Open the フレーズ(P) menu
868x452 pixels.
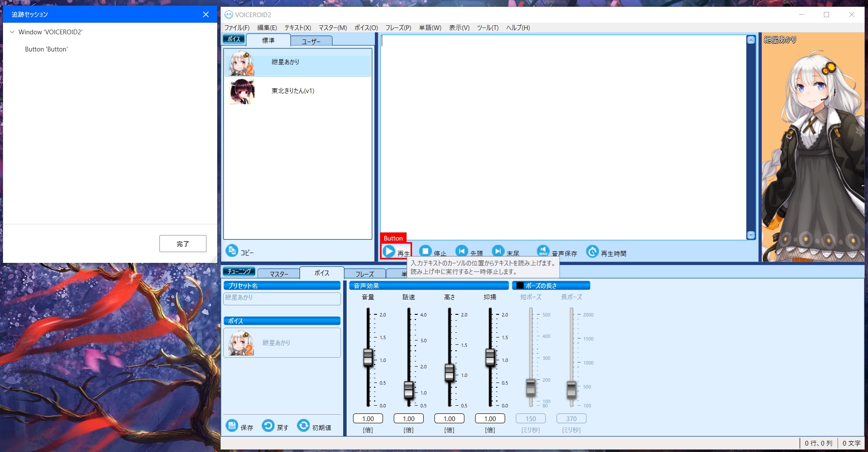tap(398, 27)
